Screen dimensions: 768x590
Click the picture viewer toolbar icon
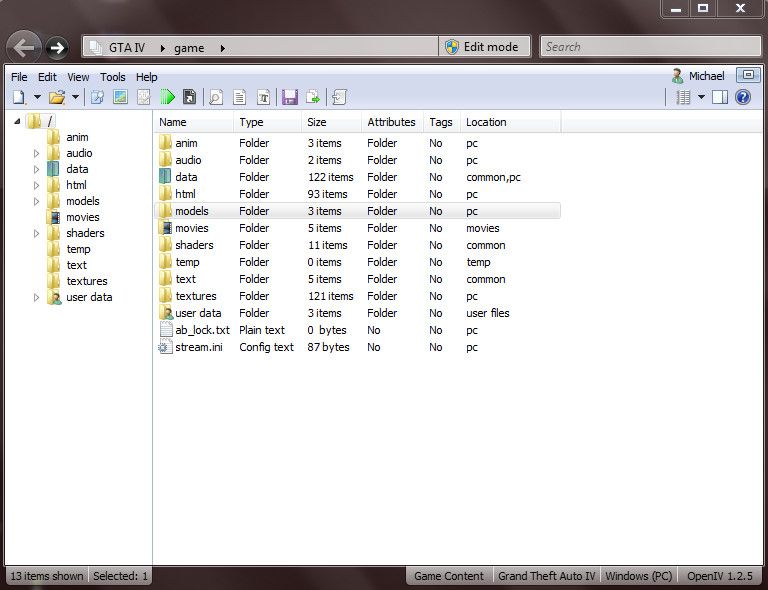[120, 97]
